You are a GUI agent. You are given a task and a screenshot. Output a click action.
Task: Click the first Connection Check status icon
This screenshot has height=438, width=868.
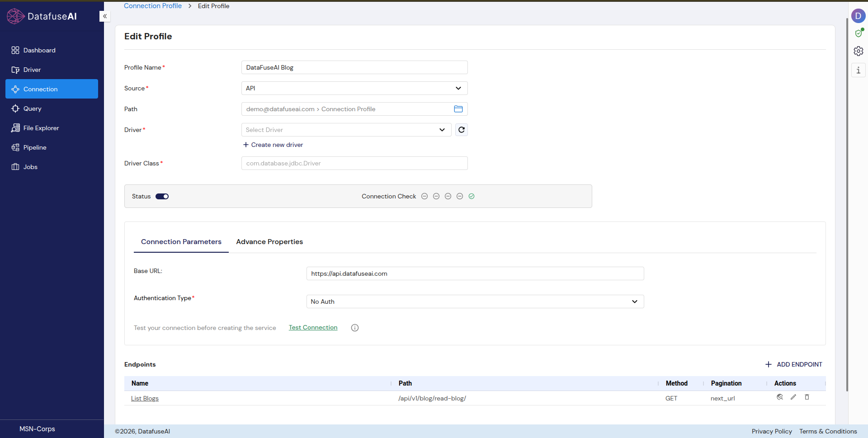(425, 196)
